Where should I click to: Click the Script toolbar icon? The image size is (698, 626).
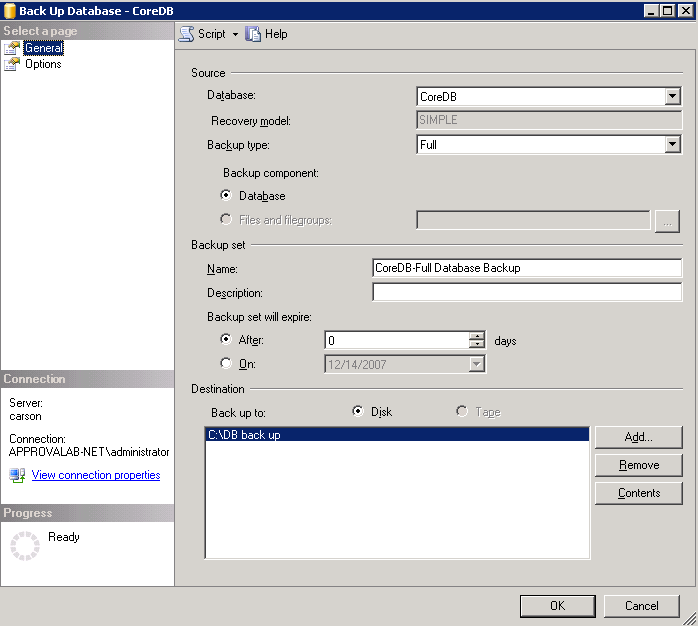point(186,34)
